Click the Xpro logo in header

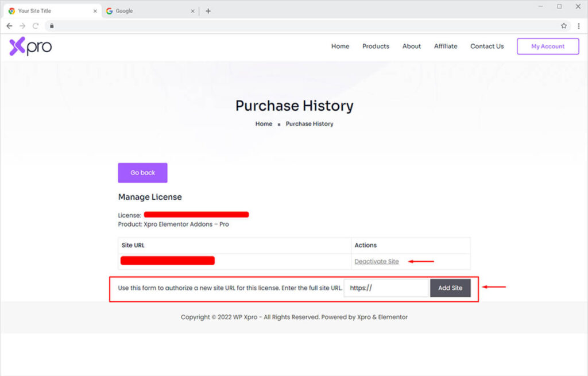[x=30, y=46]
